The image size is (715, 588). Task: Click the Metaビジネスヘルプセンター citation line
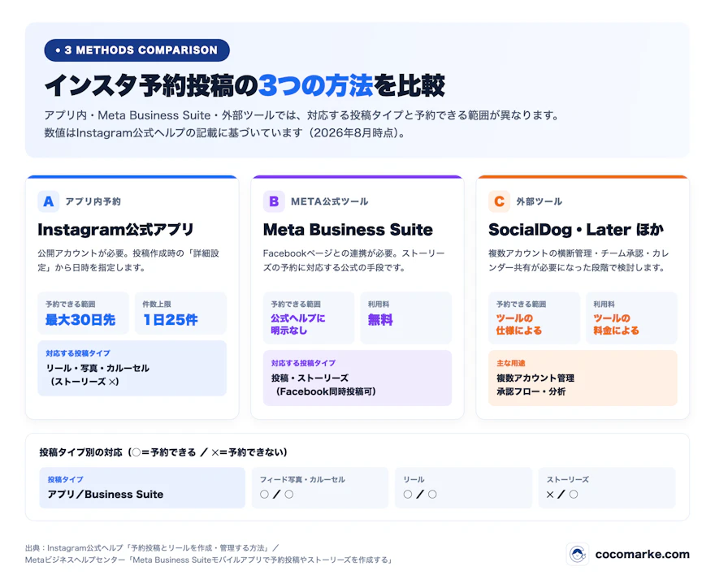(x=210, y=560)
